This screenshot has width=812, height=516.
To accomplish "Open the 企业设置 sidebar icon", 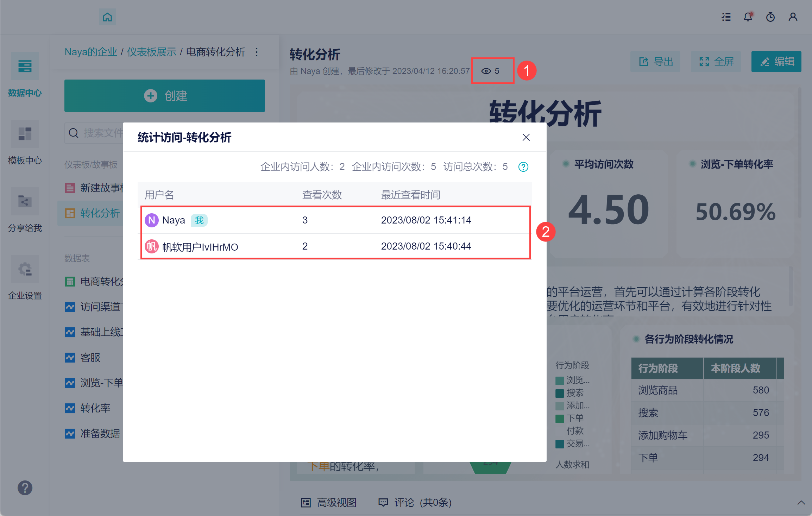I will click(25, 270).
